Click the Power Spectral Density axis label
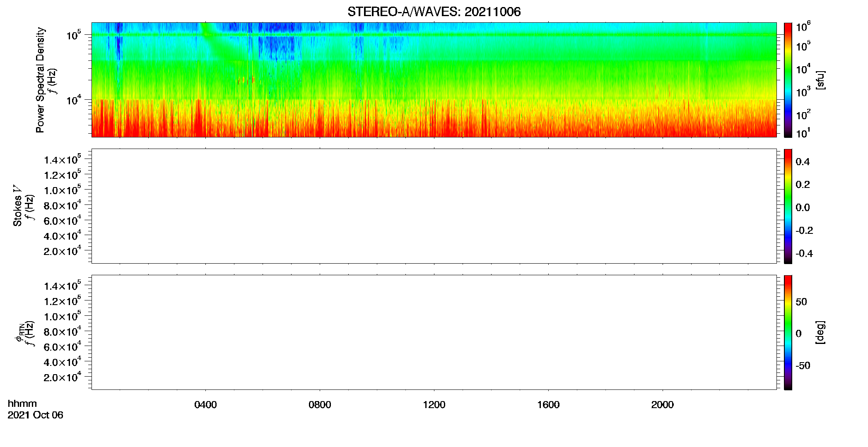This screenshot has height=447, width=868. pyautogui.click(x=40, y=80)
